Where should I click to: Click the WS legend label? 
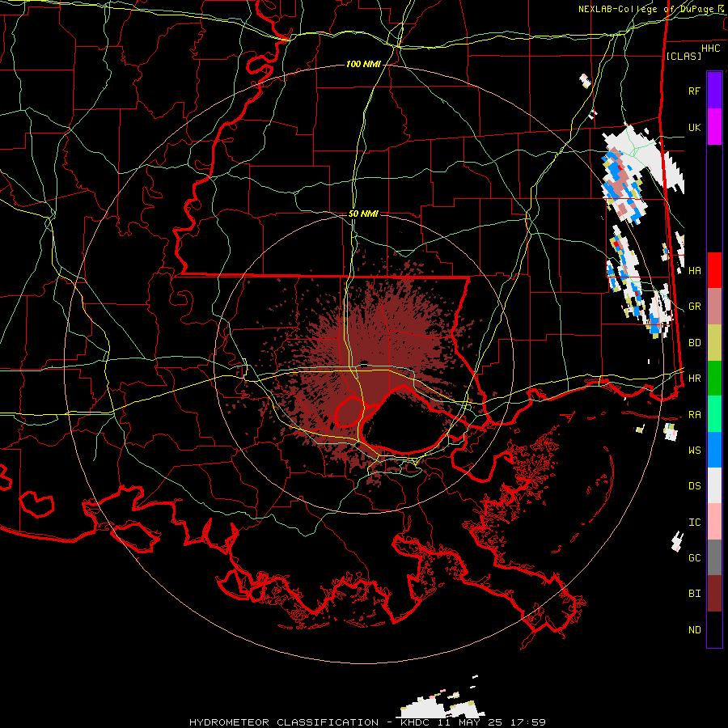click(x=694, y=451)
